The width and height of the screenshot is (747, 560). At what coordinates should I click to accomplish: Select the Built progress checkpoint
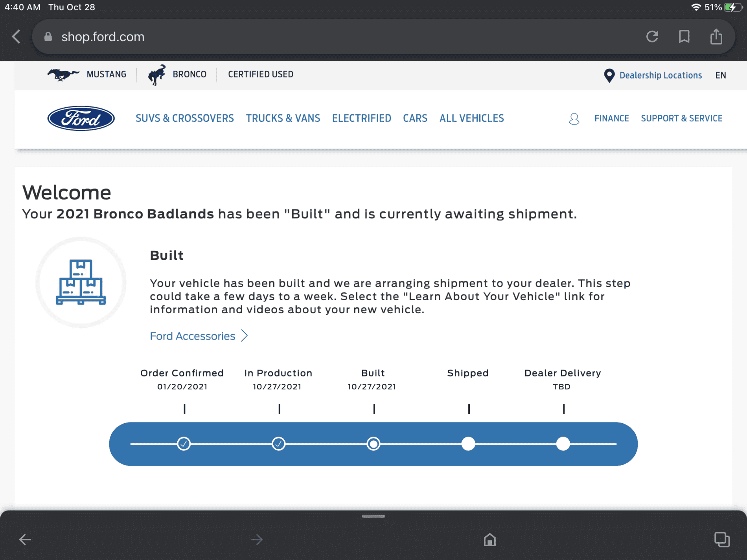pyautogui.click(x=373, y=444)
